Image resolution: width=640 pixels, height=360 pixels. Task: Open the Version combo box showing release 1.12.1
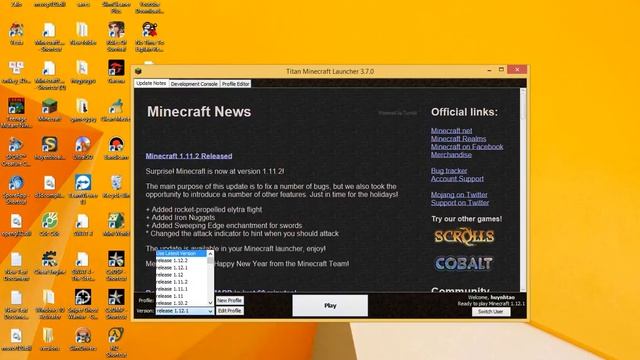(184, 311)
